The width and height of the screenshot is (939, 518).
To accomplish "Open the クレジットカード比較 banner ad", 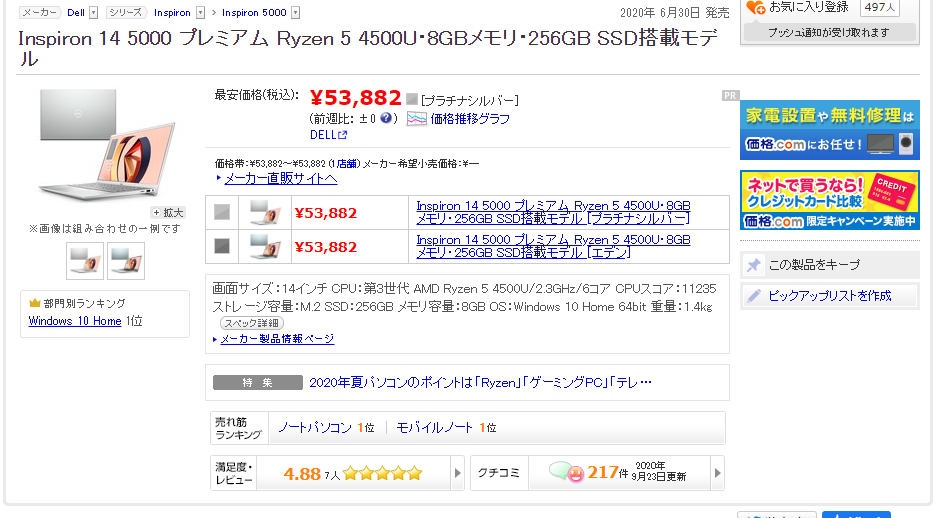I will pyautogui.click(x=829, y=200).
